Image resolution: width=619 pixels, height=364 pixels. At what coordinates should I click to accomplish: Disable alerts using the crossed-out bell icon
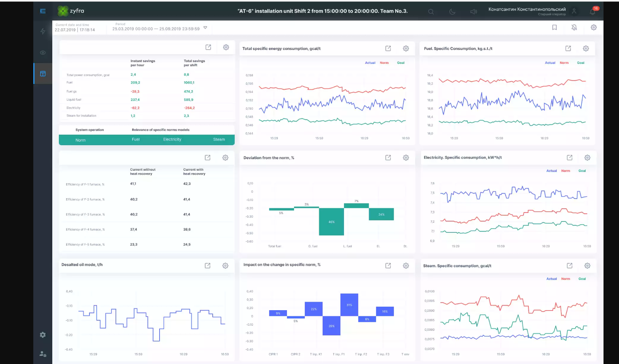point(574,27)
